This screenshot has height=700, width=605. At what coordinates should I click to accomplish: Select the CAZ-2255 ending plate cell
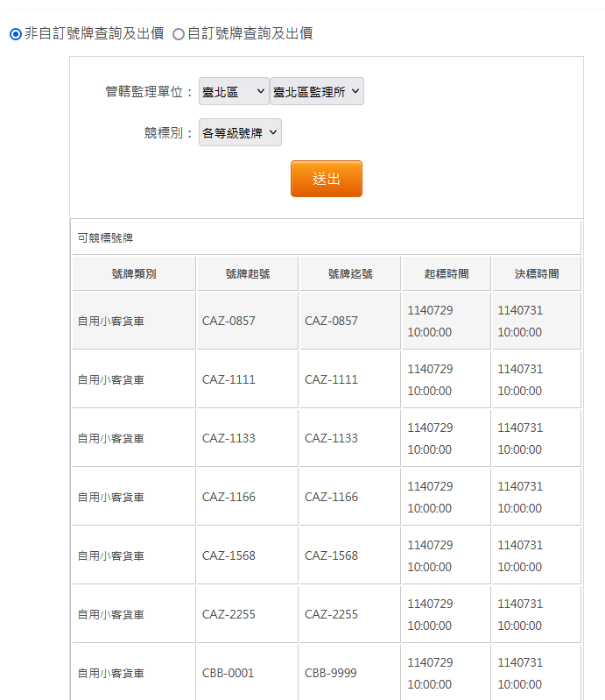coord(350,614)
